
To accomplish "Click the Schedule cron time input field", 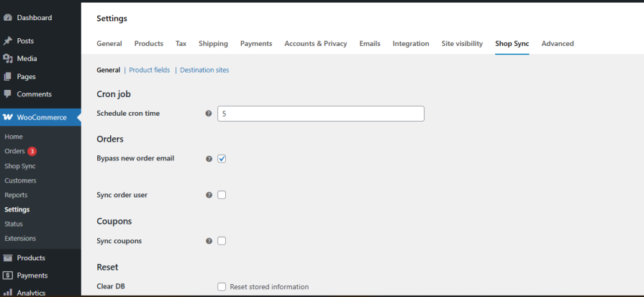I will (x=320, y=114).
